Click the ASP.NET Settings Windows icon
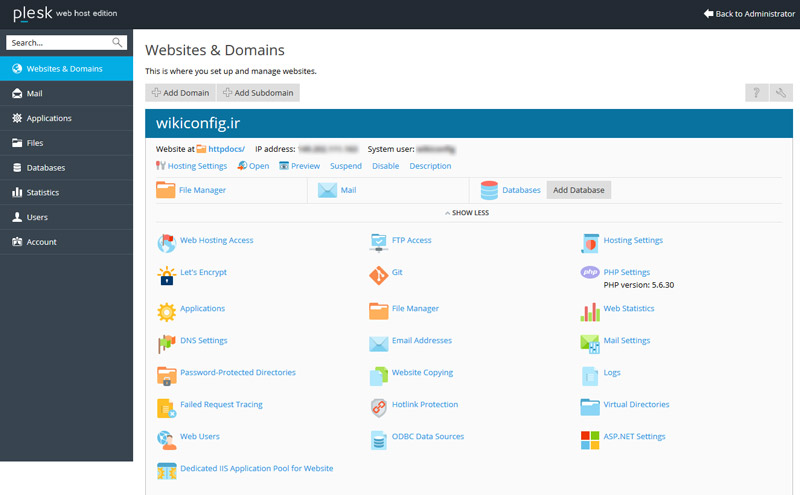The height and width of the screenshot is (495, 800). [590, 440]
